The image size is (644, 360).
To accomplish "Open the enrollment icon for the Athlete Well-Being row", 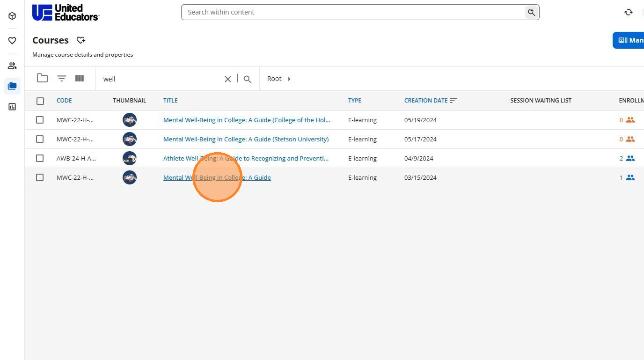I will pyautogui.click(x=630, y=158).
